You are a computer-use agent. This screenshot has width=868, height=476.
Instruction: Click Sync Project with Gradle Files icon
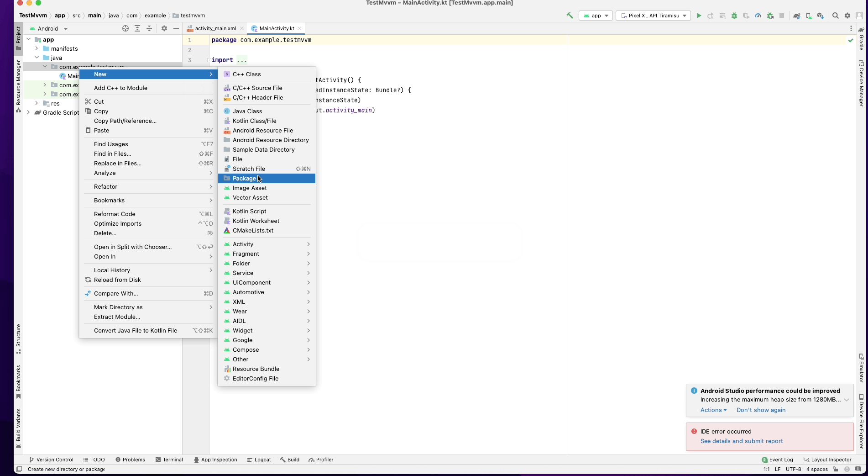tap(797, 16)
